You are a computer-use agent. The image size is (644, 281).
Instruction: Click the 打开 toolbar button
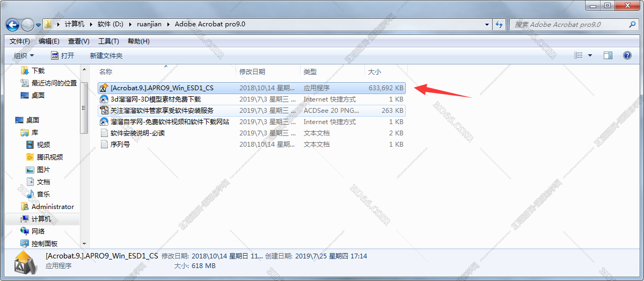[x=62, y=55]
